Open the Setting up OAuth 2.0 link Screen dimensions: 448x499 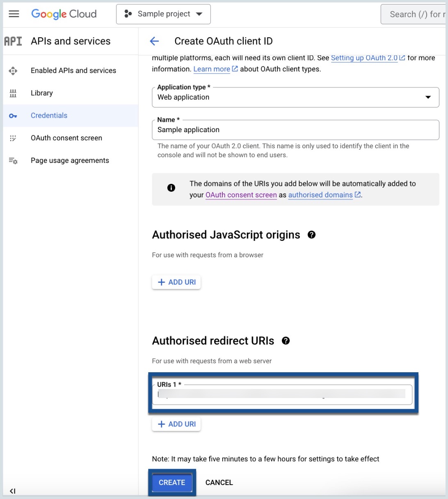coord(364,58)
